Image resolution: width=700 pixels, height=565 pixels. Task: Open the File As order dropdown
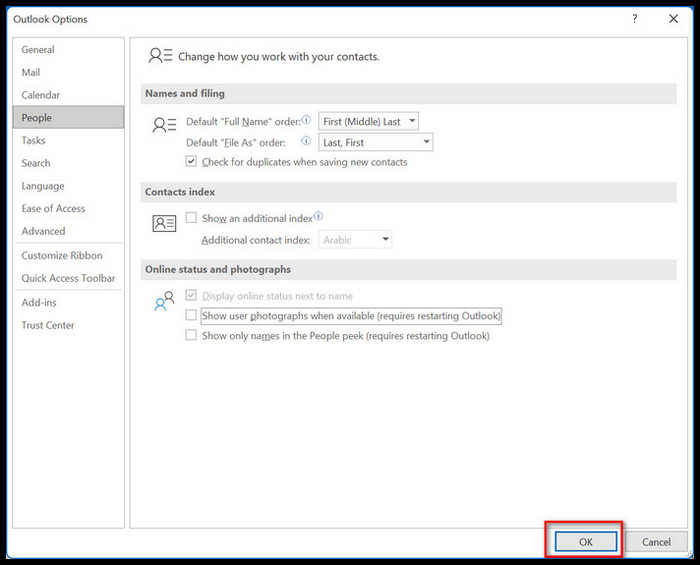pyautogui.click(x=375, y=142)
